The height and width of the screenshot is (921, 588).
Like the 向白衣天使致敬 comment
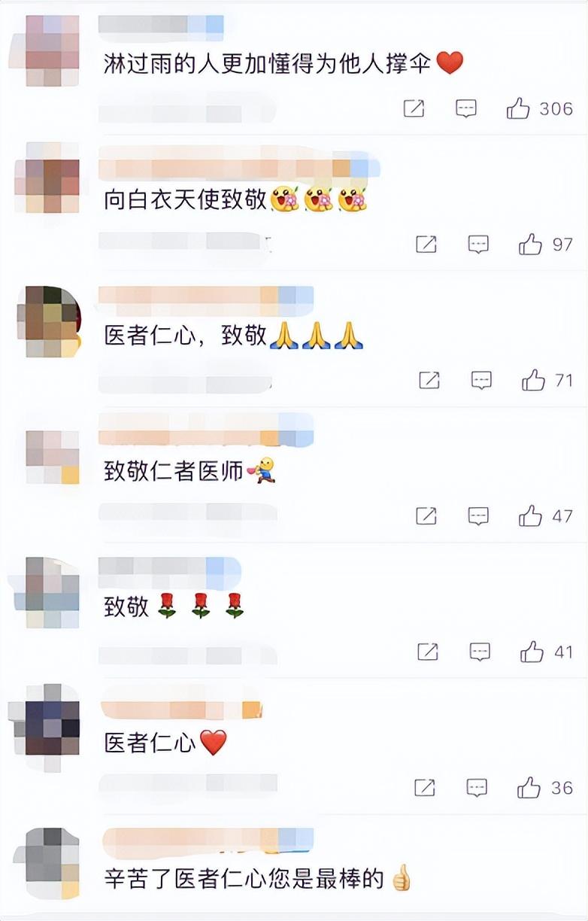pos(546,245)
